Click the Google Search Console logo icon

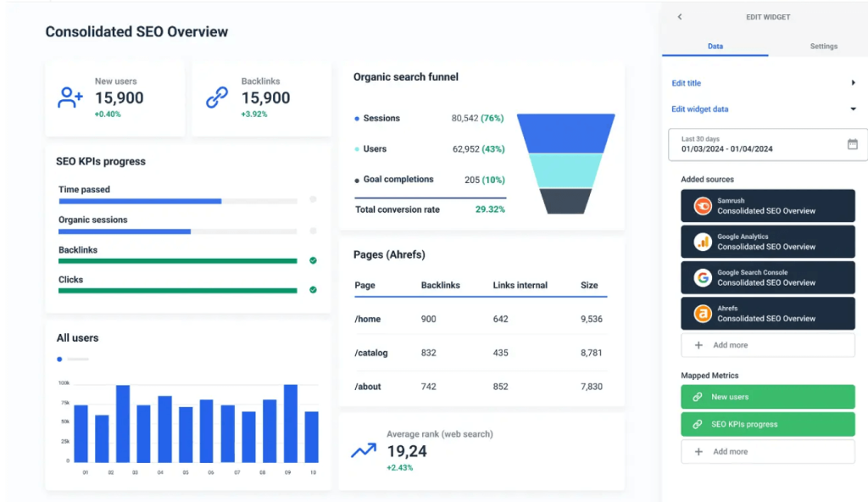tap(703, 277)
